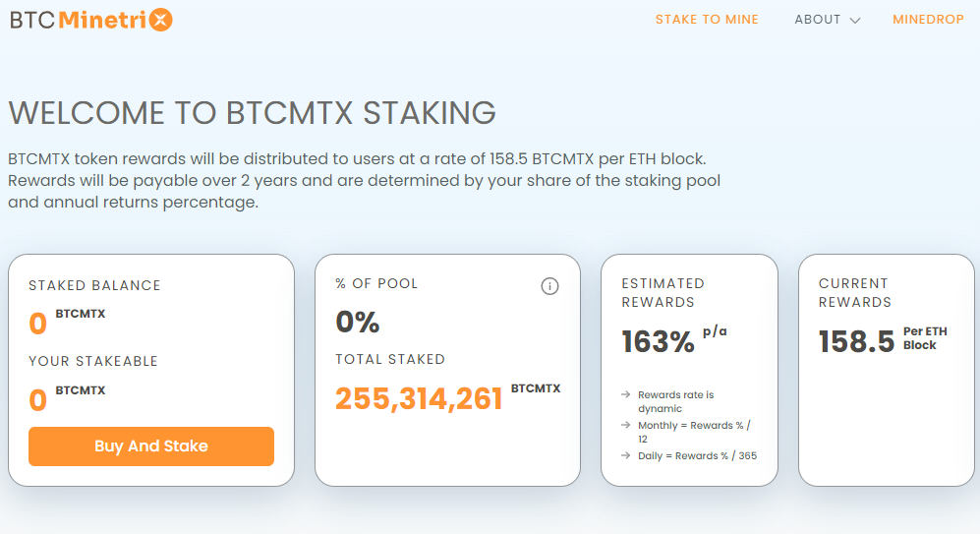Open the % of pool info icon
The image size is (980, 534).
tap(549, 286)
